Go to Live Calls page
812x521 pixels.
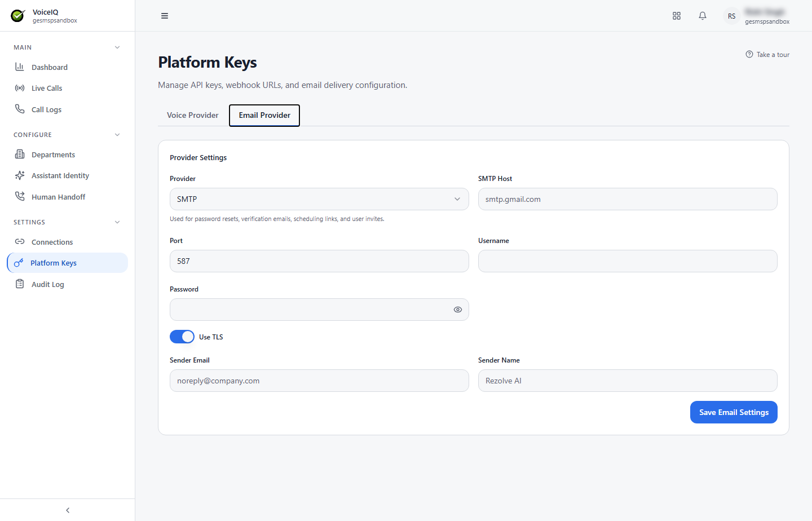pos(68,88)
